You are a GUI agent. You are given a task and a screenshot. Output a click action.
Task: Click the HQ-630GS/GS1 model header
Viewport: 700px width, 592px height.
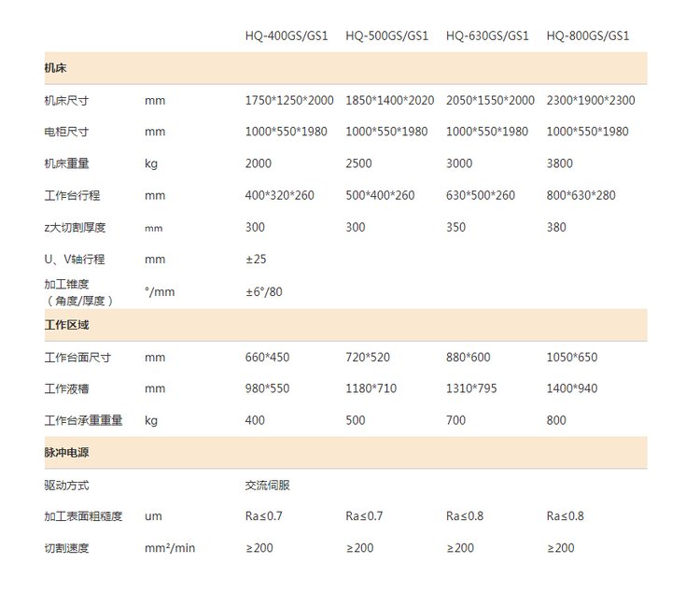[x=487, y=36]
